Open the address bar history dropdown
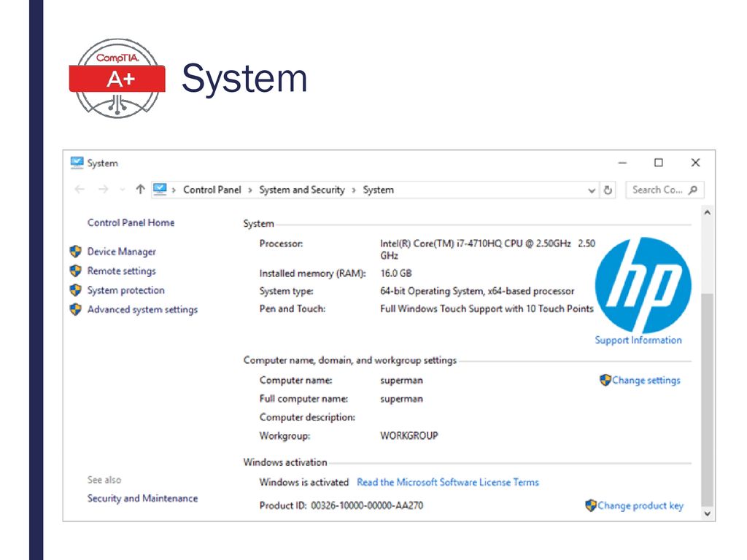 pyautogui.click(x=591, y=190)
